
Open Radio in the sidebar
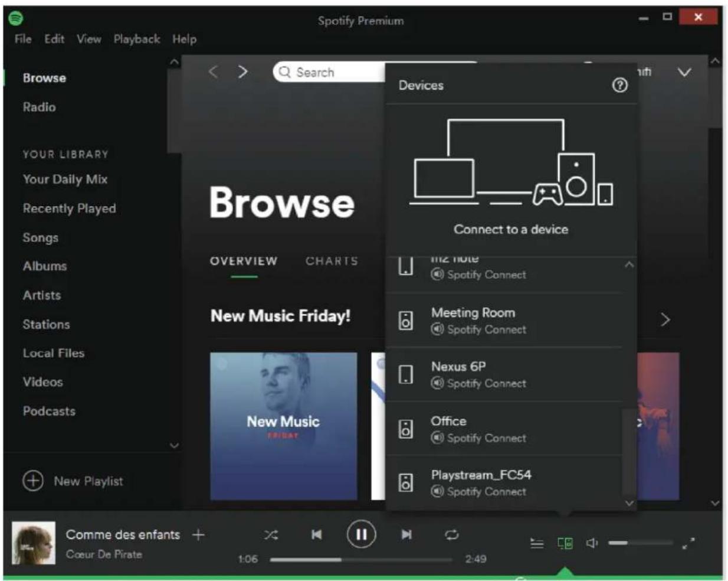point(39,107)
